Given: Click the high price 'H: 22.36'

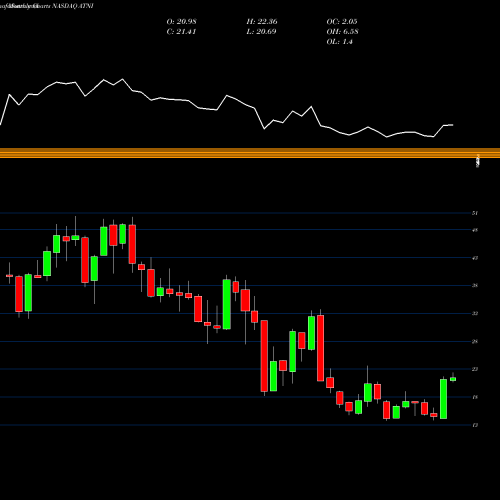Looking at the screenshot, I should 262,22.
